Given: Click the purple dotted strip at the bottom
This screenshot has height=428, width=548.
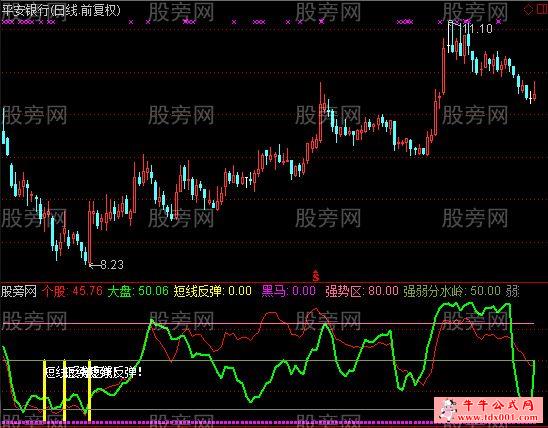Looking at the screenshot, I should pos(274,423).
